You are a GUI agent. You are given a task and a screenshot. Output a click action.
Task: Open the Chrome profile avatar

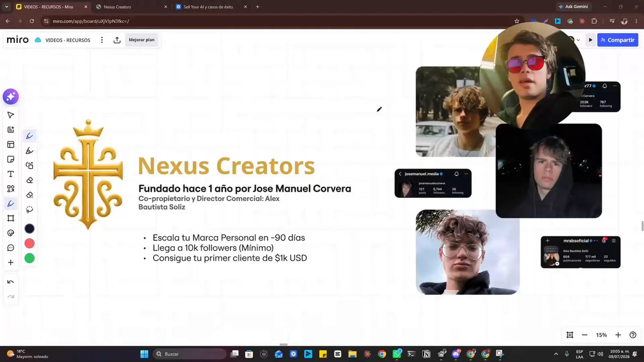point(624,21)
